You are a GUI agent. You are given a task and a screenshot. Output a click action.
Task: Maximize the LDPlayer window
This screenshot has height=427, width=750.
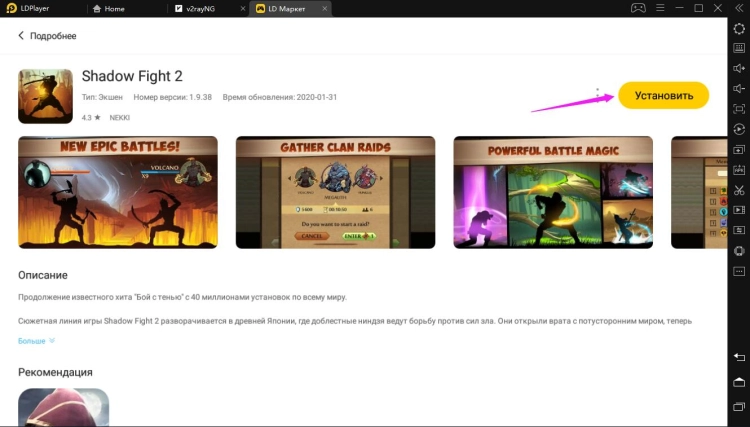coord(698,8)
